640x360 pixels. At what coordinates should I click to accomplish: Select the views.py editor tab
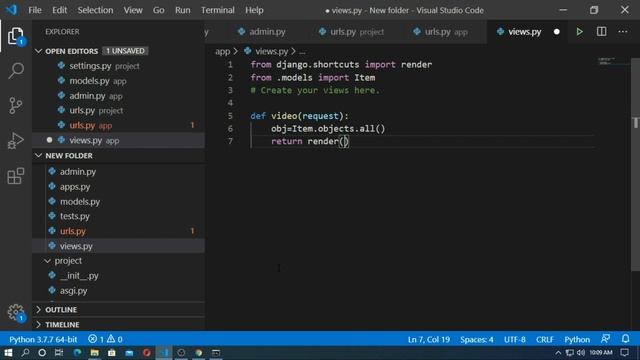coord(524,32)
